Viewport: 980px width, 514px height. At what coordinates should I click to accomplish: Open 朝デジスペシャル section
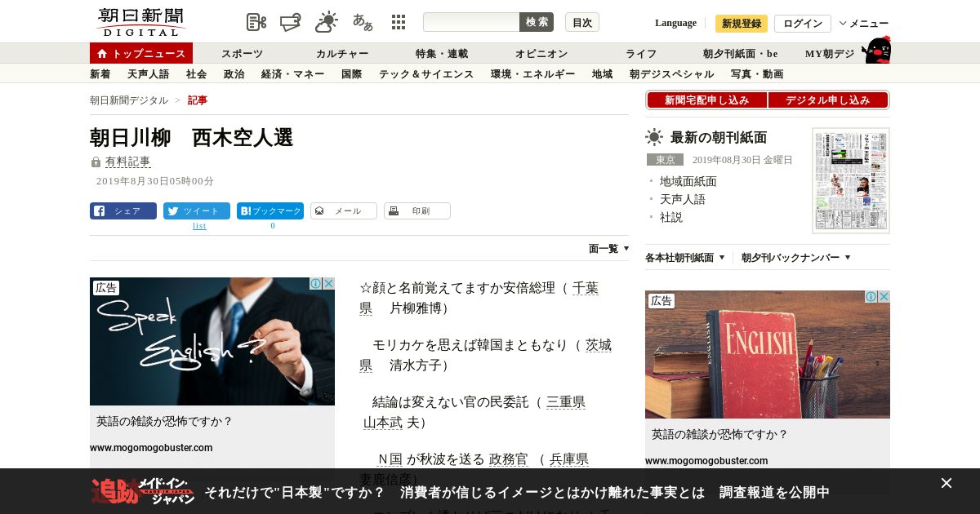pyautogui.click(x=672, y=74)
